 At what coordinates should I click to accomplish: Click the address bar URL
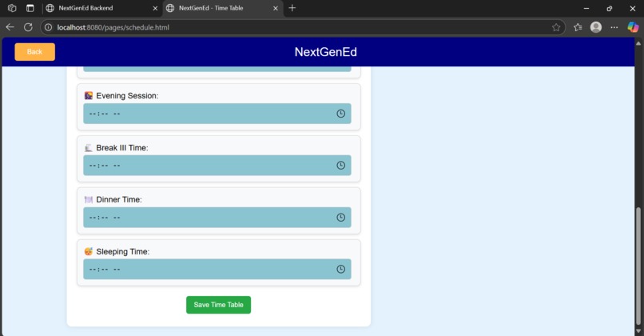113,27
